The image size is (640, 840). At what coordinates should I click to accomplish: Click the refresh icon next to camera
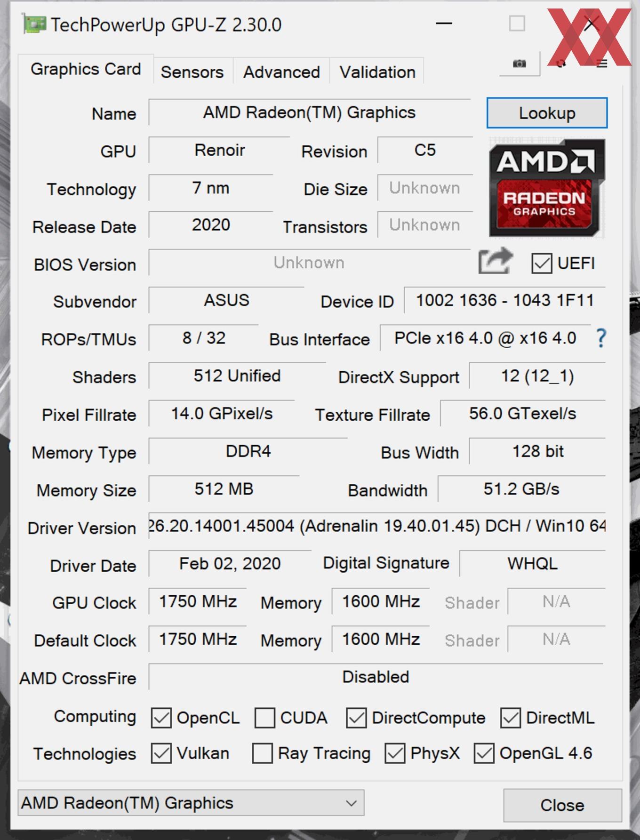click(560, 64)
